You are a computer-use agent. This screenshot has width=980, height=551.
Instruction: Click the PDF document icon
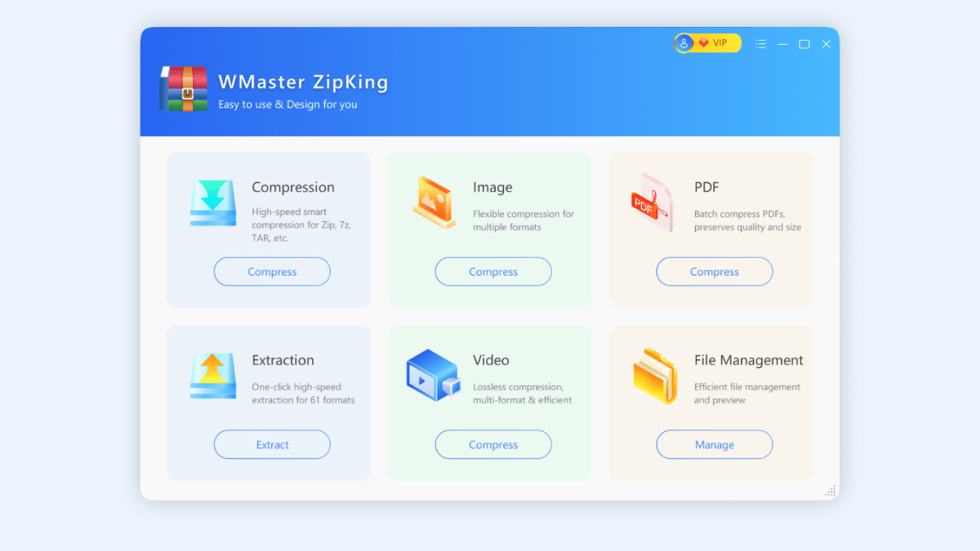[652, 202]
